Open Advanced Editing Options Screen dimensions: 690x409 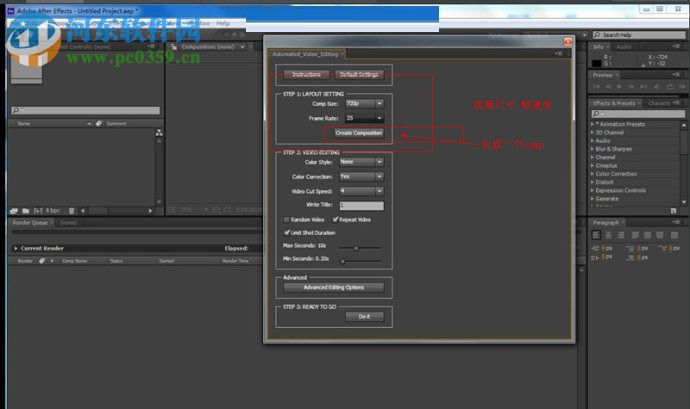pos(334,287)
